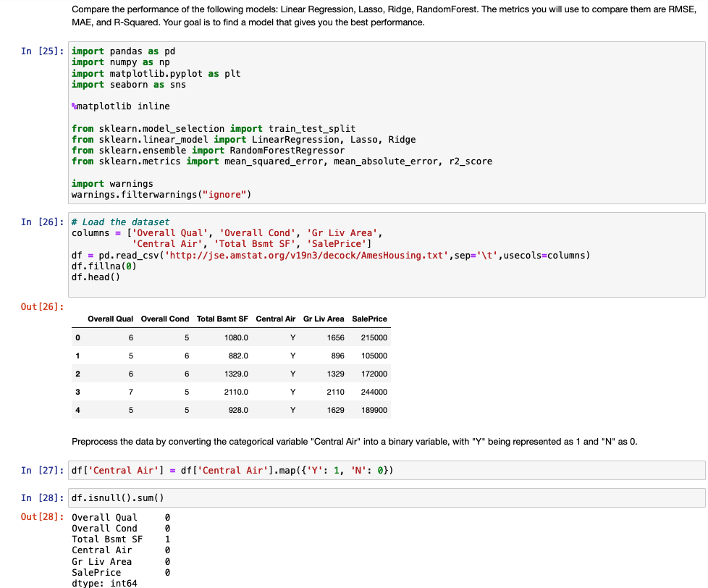Screen dimensions: 708x588
Task: Click the SalePrice value 244000
Action: 374,392
